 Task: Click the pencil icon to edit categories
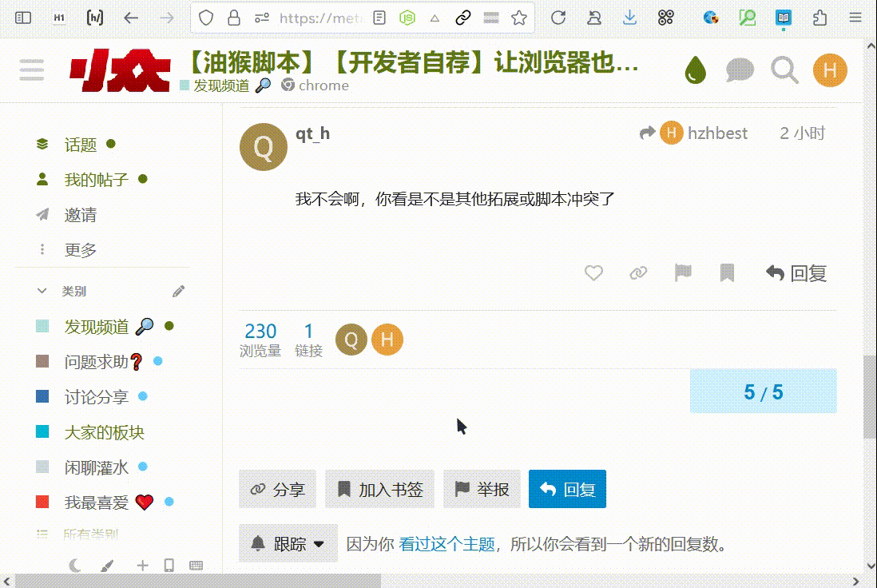pyautogui.click(x=178, y=292)
